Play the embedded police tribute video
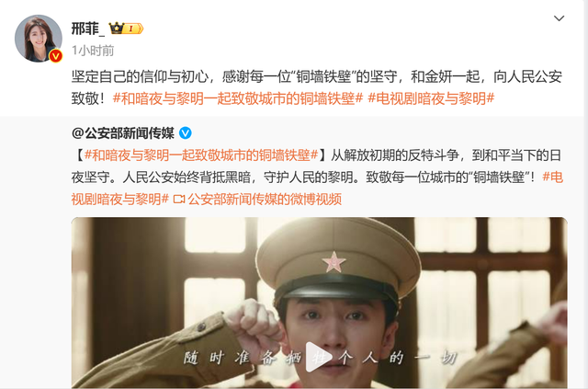 [318, 357]
